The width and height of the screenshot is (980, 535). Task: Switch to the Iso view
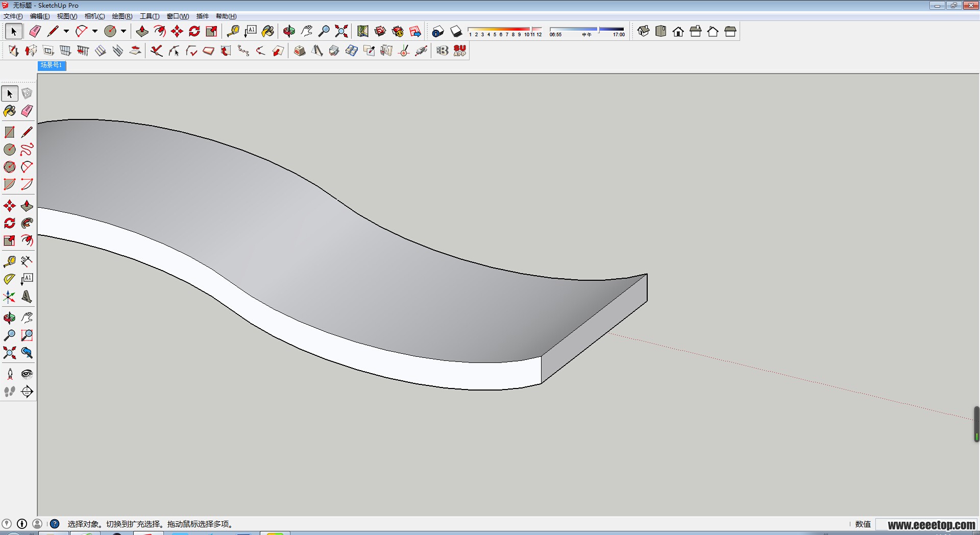point(644,31)
